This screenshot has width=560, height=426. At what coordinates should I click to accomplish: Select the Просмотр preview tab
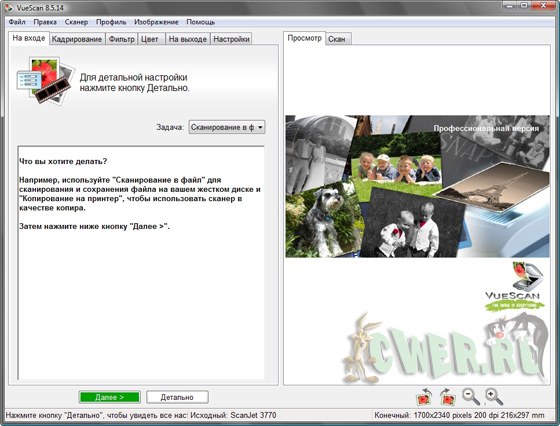click(x=305, y=38)
